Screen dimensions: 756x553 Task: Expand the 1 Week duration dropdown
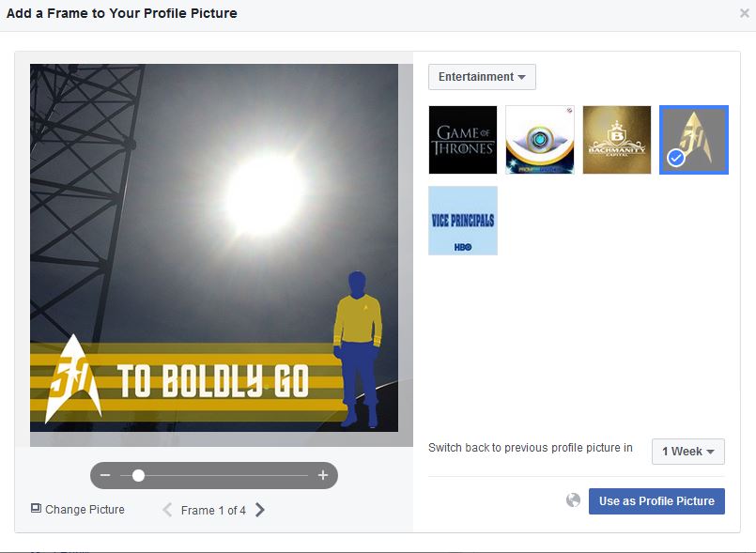(x=688, y=452)
